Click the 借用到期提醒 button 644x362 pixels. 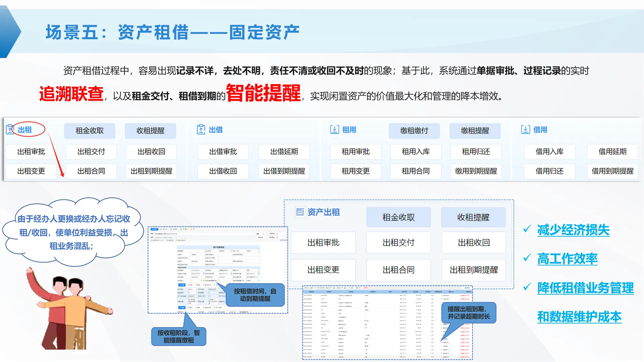pyautogui.click(x=612, y=171)
